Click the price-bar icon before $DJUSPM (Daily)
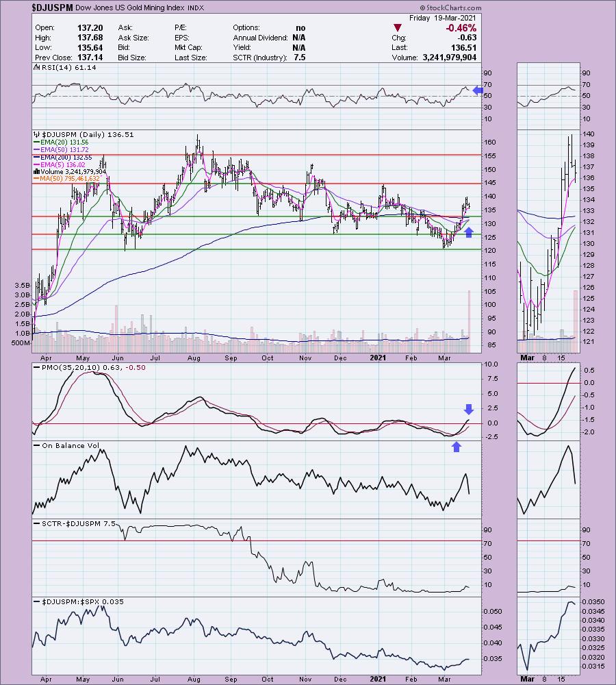The height and width of the screenshot is (685, 616). tap(37, 134)
